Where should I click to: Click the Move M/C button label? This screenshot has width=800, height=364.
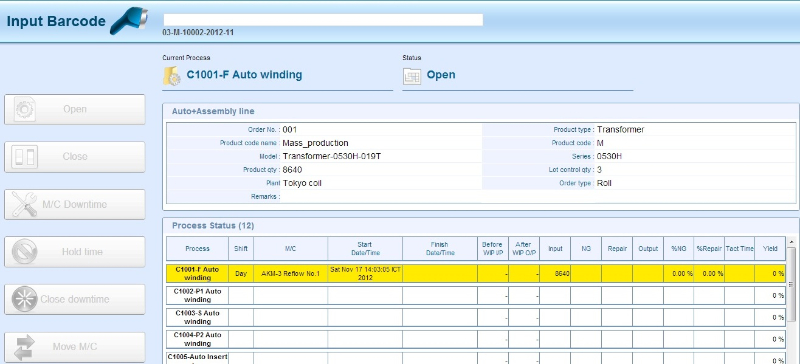point(75,347)
